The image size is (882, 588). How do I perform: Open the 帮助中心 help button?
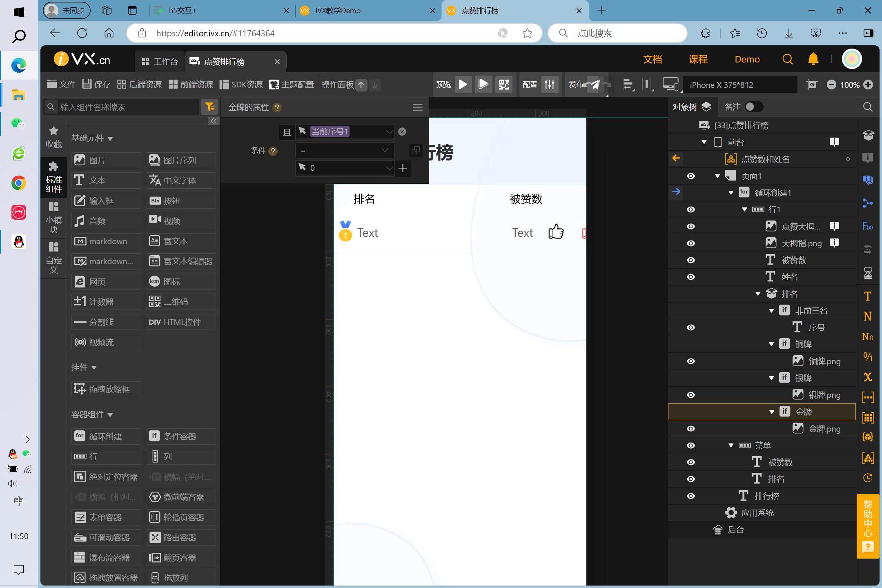point(868,526)
